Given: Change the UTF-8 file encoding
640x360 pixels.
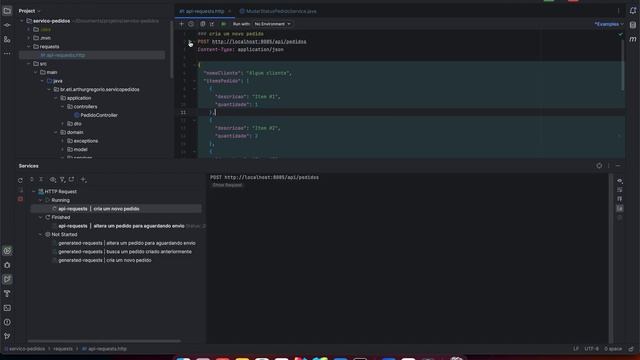Looking at the screenshot, I should (x=591, y=349).
